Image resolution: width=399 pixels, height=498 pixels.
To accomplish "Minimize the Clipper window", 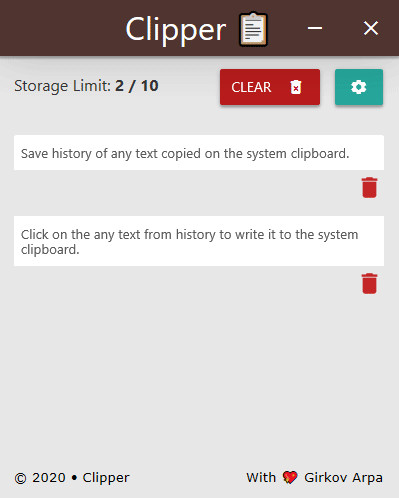I will [x=315, y=28].
